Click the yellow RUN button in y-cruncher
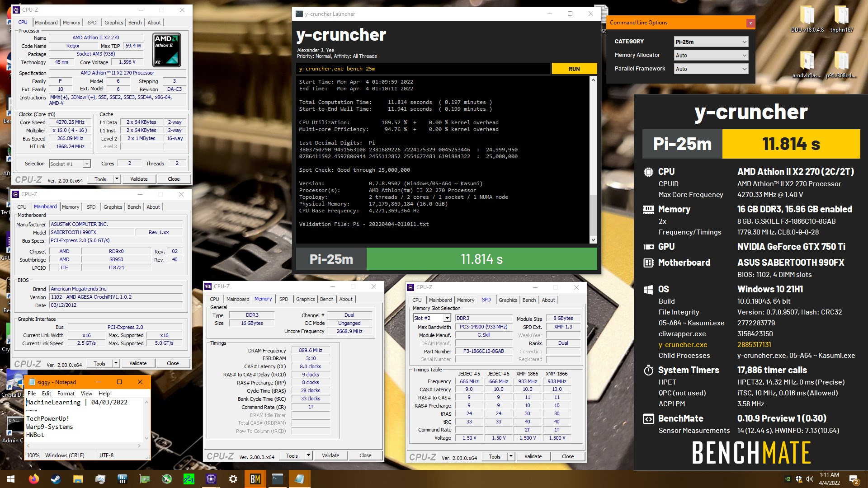 [x=574, y=69]
